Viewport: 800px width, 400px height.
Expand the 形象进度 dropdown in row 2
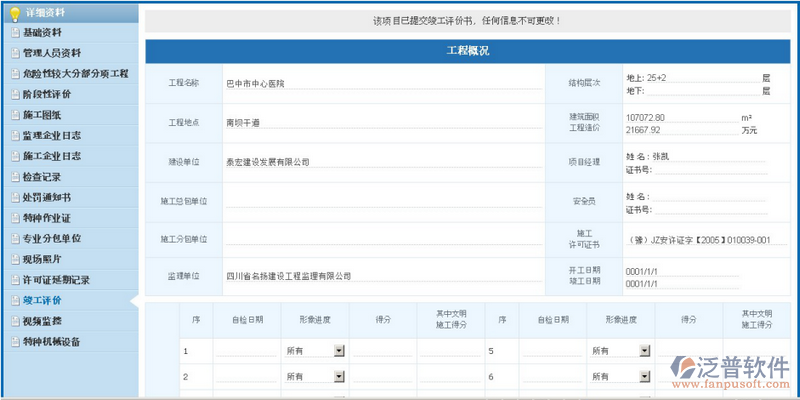338,377
